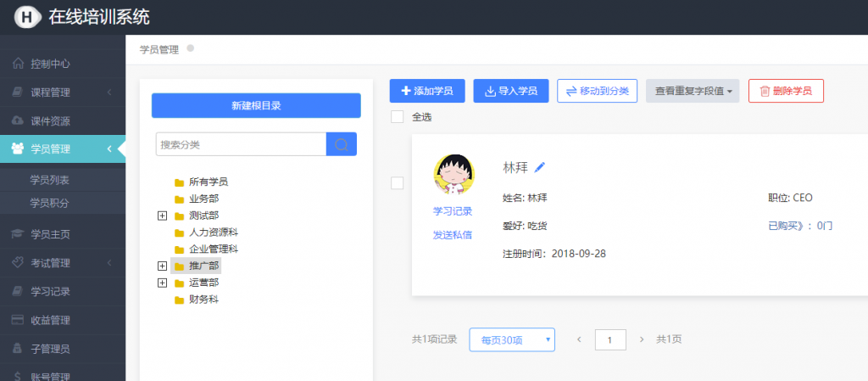Click the 企业管理科 folder icon

(x=179, y=249)
